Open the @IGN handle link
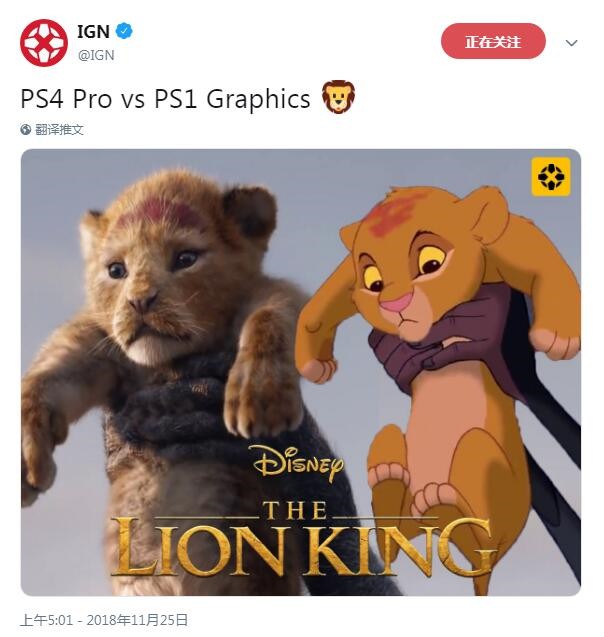The image size is (604, 637). [x=96, y=55]
